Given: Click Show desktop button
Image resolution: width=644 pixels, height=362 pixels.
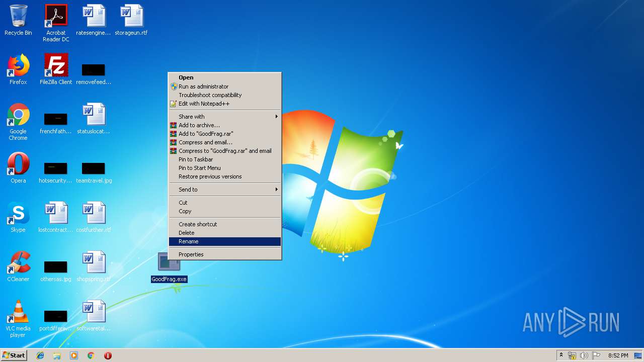Looking at the screenshot, I should [x=638, y=355].
